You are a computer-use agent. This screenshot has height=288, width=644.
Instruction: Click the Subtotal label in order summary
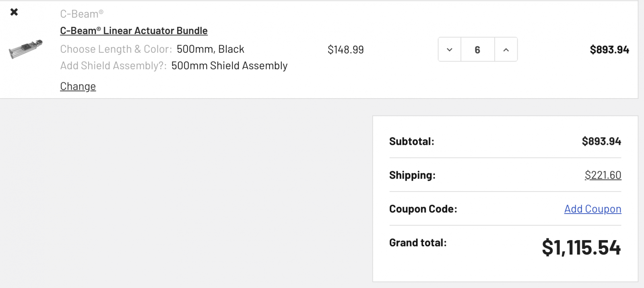(x=412, y=142)
